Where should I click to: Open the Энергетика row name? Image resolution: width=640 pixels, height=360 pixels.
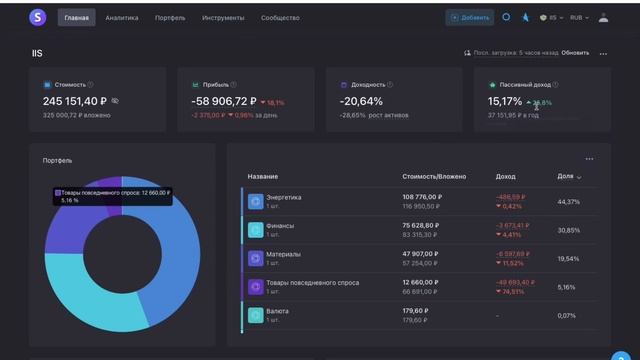pyautogui.click(x=284, y=197)
